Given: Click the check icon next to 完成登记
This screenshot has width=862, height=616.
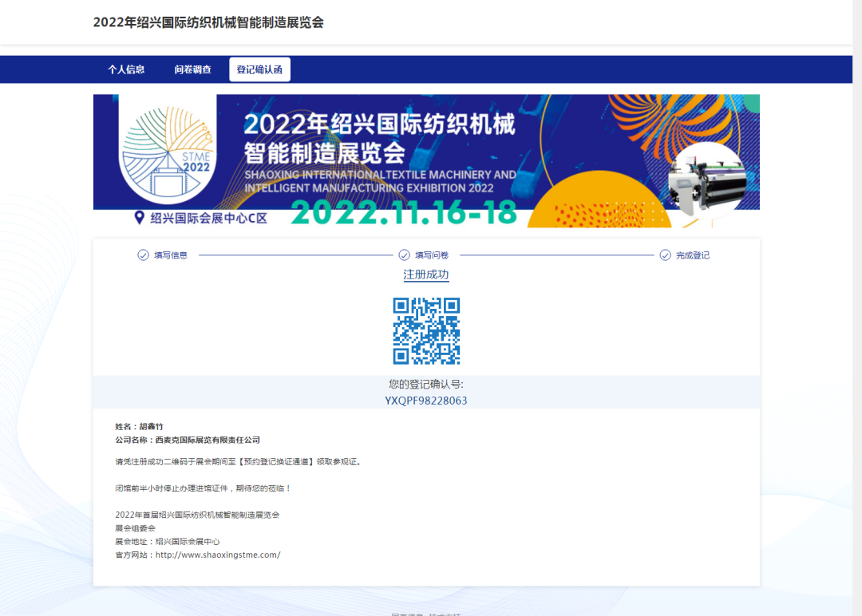Looking at the screenshot, I should click(x=665, y=255).
